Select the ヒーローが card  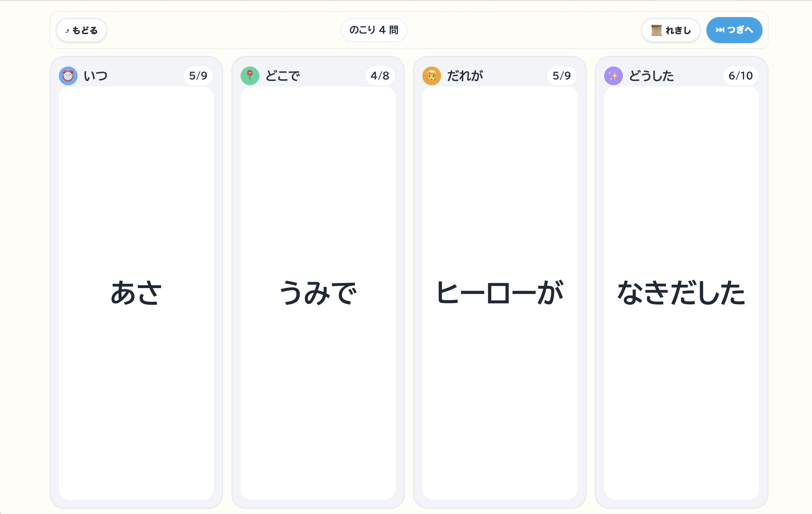pyautogui.click(x=500, y=293)
